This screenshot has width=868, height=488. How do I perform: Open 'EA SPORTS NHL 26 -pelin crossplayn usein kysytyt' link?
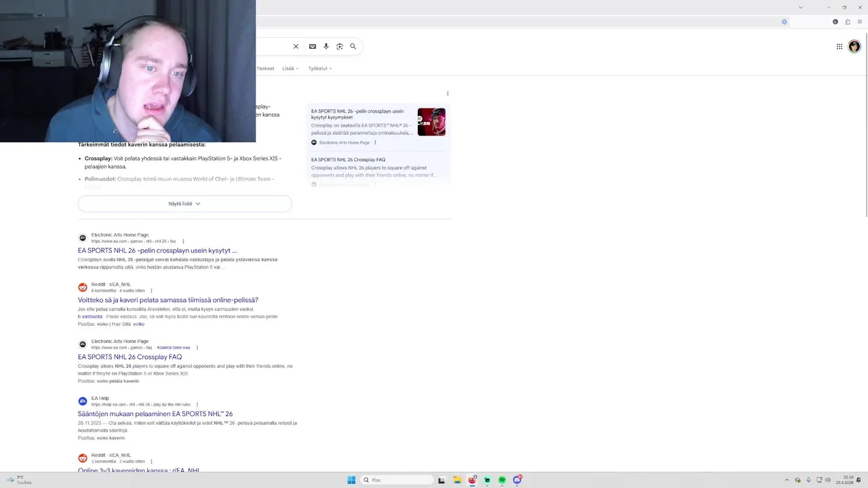[x=157, y=251]
